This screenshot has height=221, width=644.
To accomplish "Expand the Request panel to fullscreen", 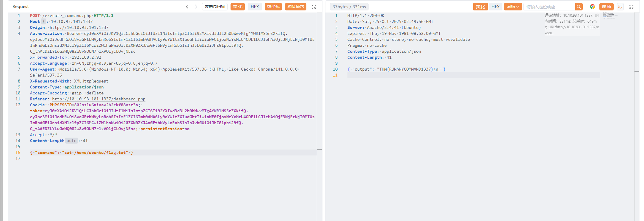I will point(314,7).
